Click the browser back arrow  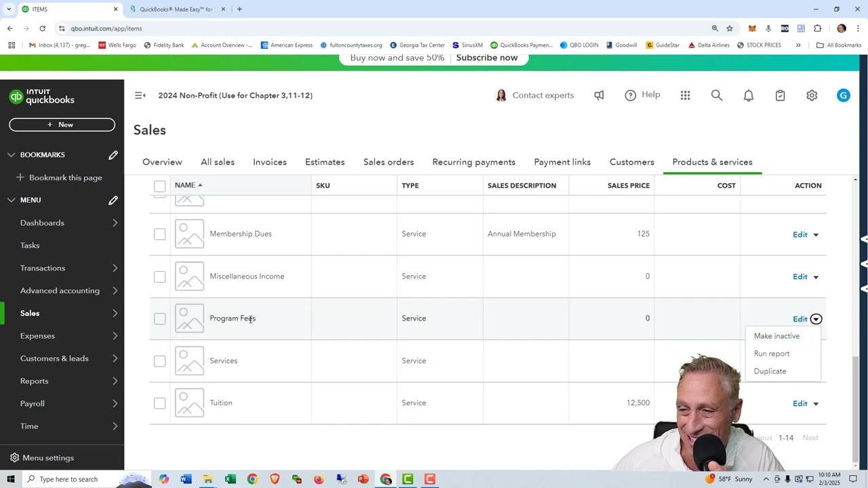(x=10, y=28)
